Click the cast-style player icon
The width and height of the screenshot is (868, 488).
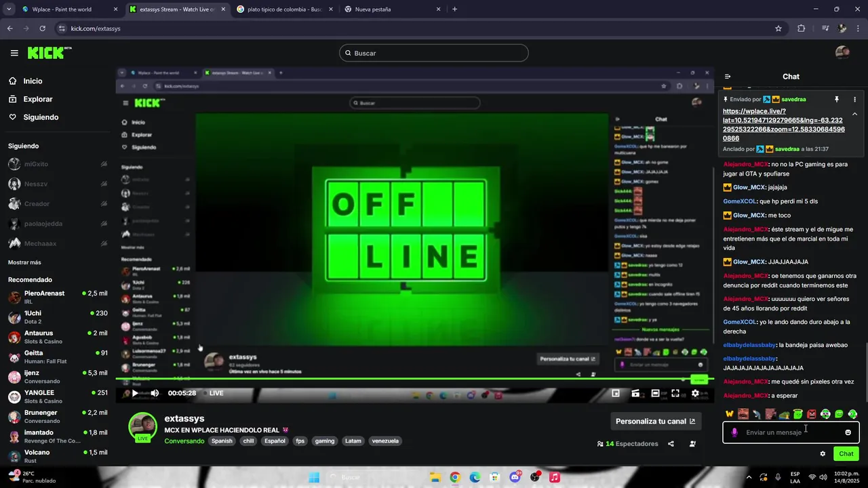635,393
